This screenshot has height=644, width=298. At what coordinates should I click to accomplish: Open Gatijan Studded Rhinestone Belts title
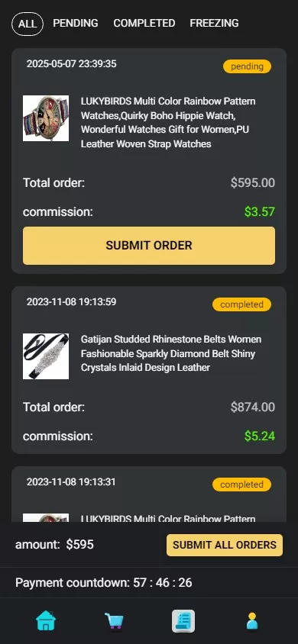pos(171,353)
